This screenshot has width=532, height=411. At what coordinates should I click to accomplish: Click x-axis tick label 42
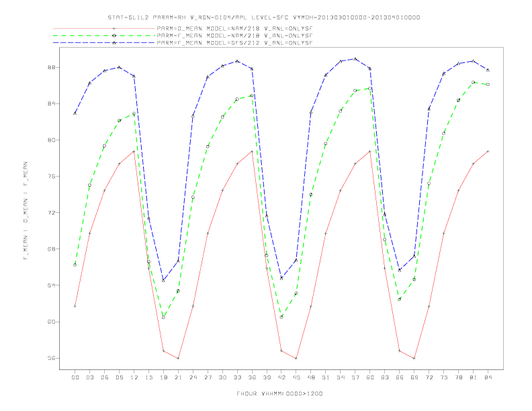(281, 377)
